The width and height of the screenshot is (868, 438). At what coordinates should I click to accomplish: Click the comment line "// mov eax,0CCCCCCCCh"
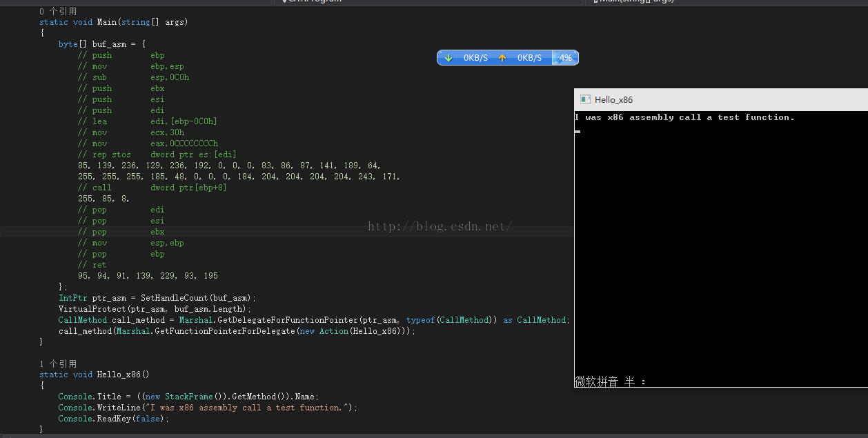tap(148, 143)
